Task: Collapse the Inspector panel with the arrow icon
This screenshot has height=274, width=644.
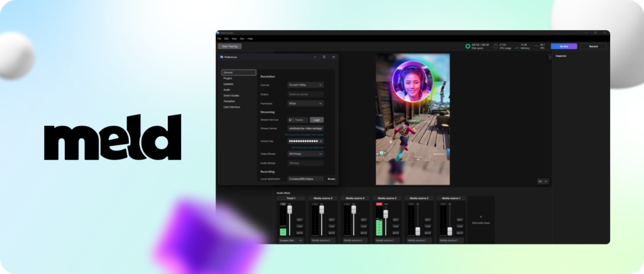Action: [x=550, y=56]
